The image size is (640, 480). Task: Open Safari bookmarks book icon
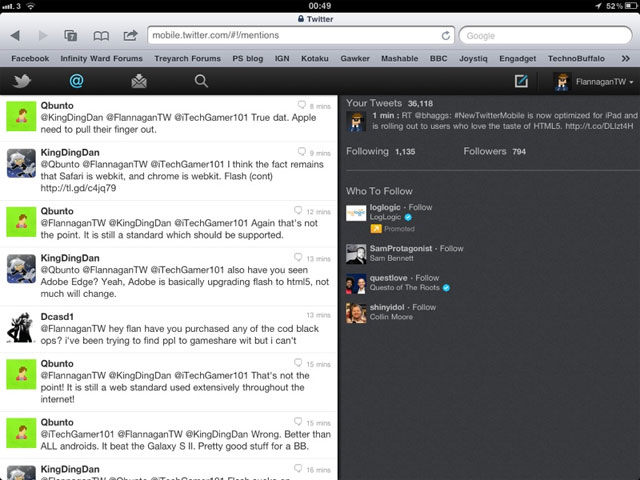tap(101, 36)
